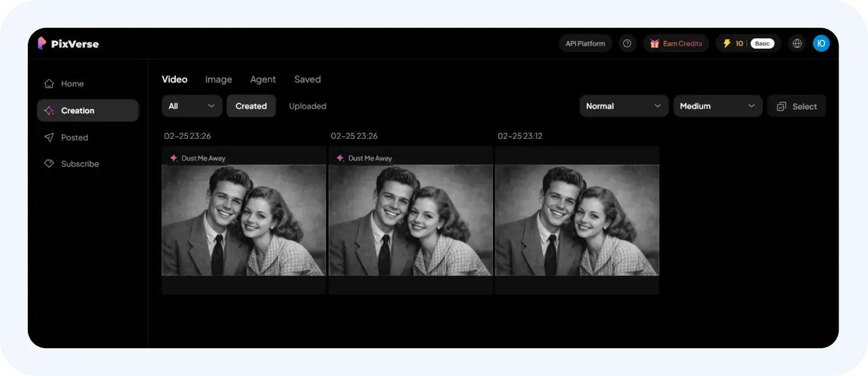Go to Home in sidebar

pos(88,84)
